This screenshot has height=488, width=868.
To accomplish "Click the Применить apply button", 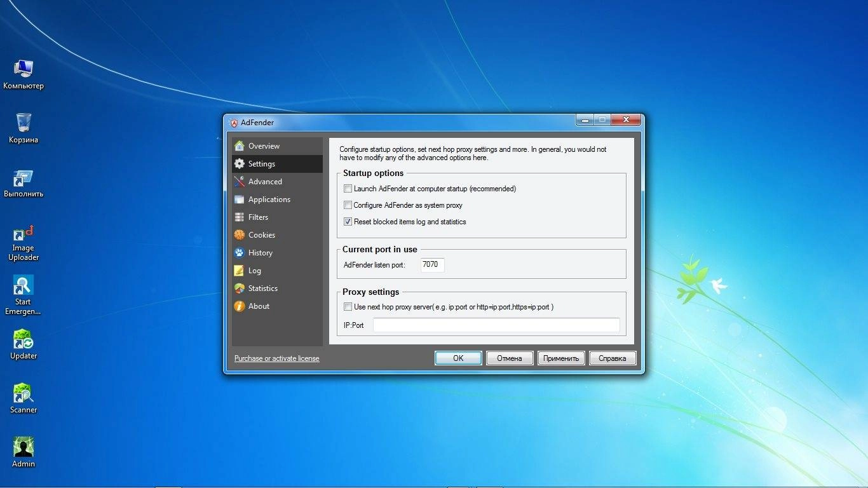I will 561,358.
